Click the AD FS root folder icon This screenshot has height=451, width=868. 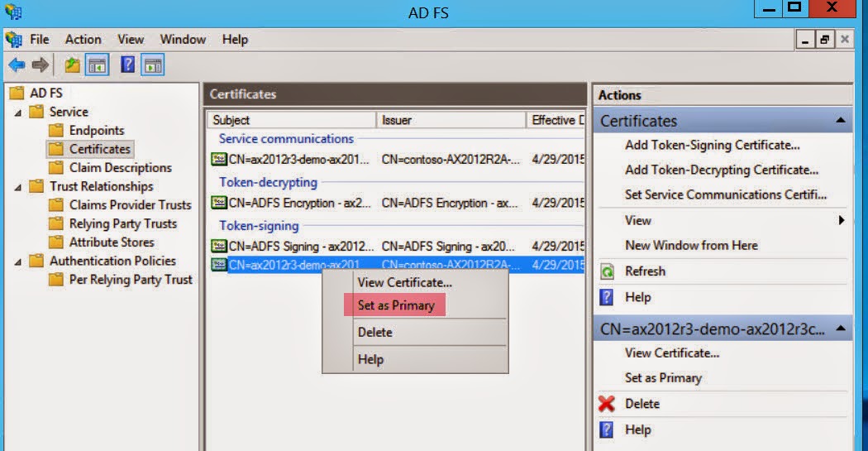click(17, 93)
